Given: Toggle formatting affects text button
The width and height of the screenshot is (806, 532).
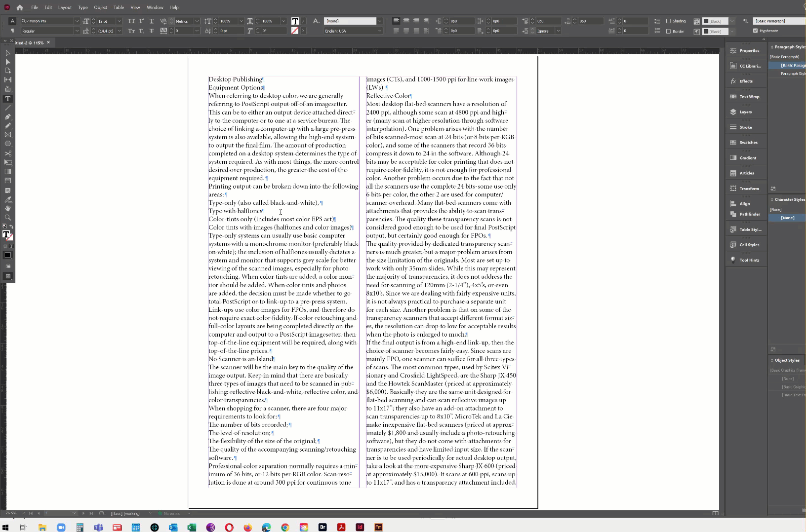Looking at the screenshot, I should [11, 246].
